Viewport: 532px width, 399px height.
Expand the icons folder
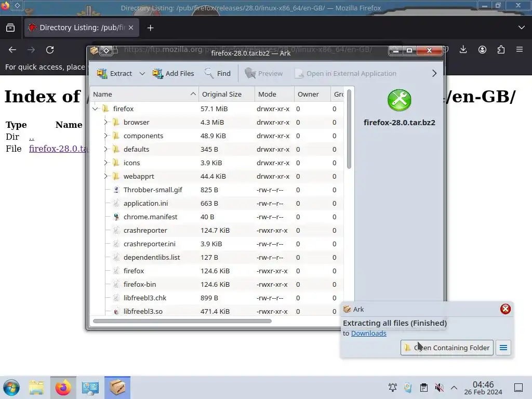point(105,163)
